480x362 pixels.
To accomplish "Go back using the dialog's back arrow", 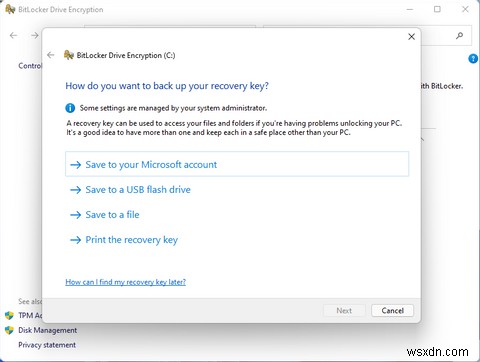I will (x=51, y=55).
